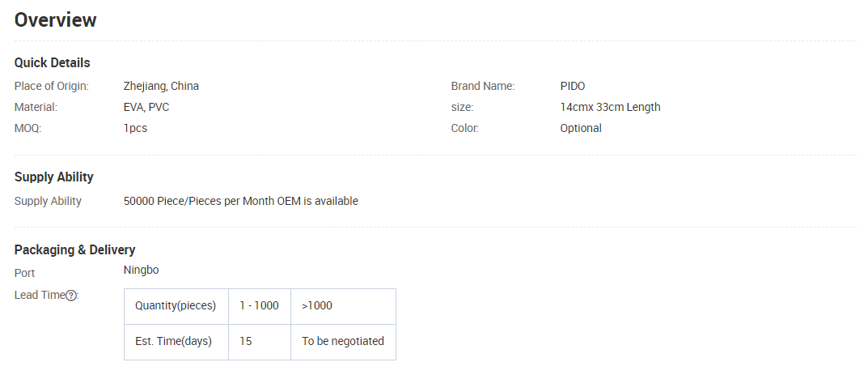Click the To be negotiated cell
This screenshot has height=375, width=868.
coord(343,341)
